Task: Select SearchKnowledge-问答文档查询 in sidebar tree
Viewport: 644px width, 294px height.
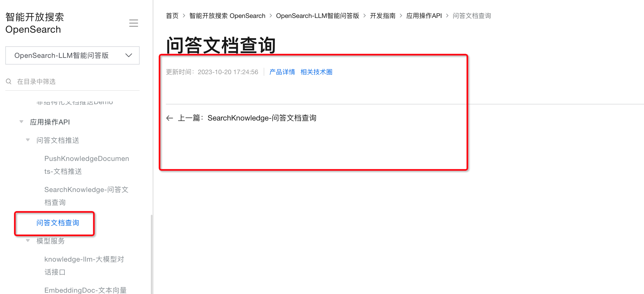Action: 86,196
